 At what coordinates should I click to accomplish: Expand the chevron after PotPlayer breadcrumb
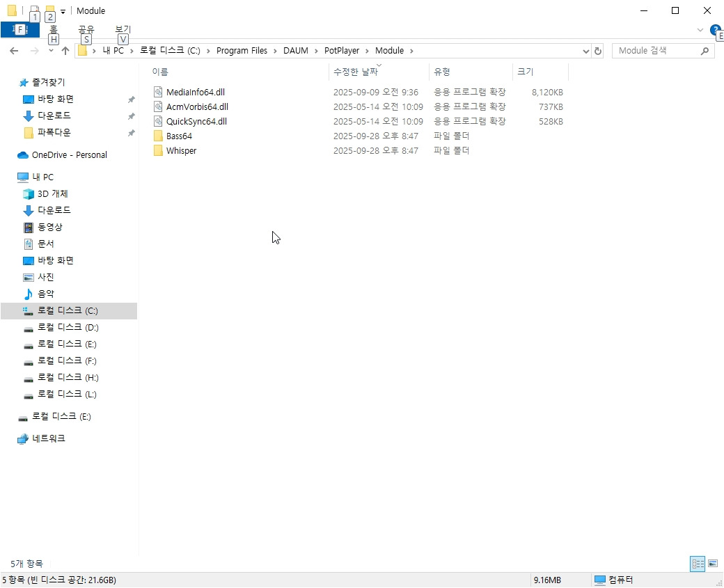(367, 51)
